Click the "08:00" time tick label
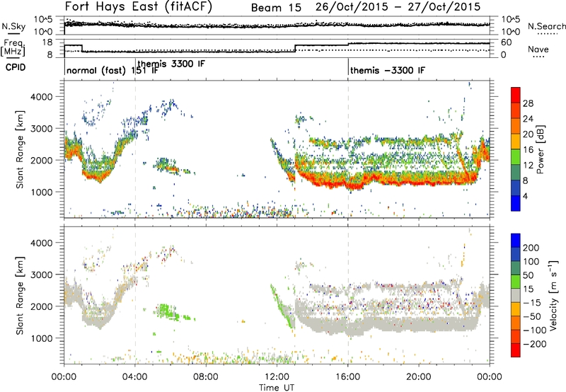This screenshot has height=392, width=566. pos(206,377)
